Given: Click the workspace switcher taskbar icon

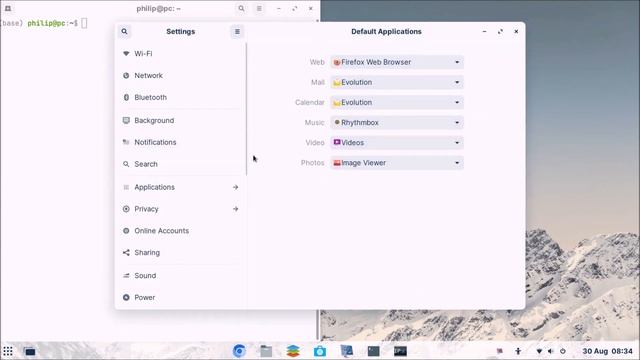Looking at the screenshot, I should tap(29, 351).
